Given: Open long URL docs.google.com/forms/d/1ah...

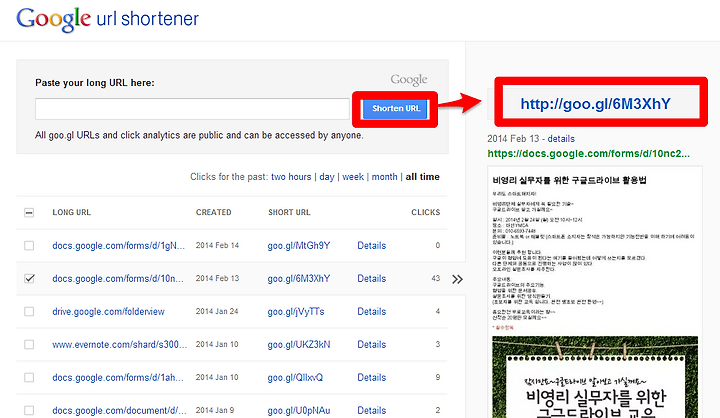Looking at the screenshot, I should 118,378.
